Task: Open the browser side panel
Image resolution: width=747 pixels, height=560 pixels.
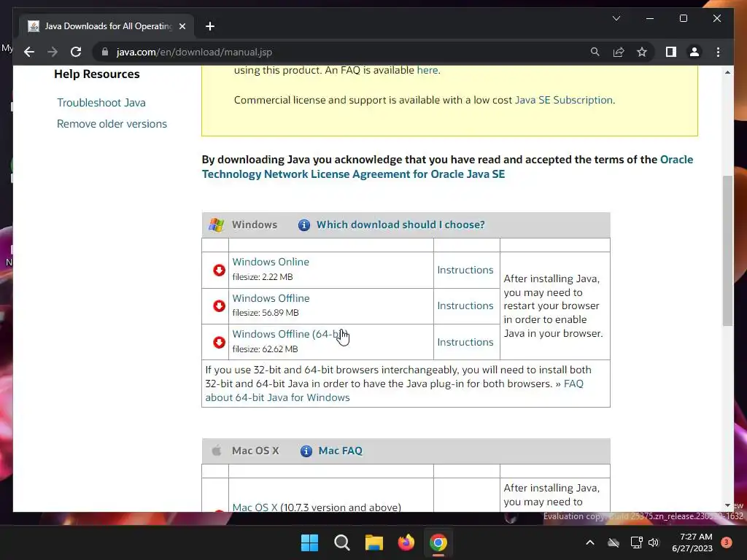Action: pyautogui.click(x=671, y=52)
